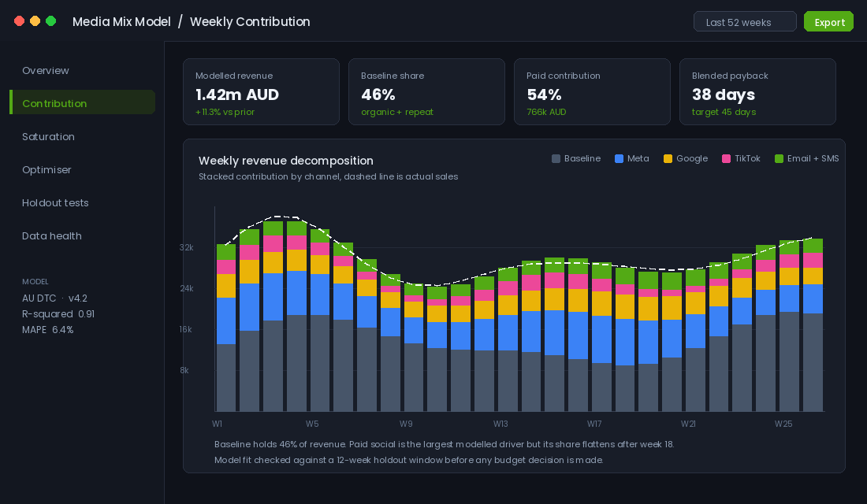Toggle the Baseline legend swatch
This screenshot has height=504, width=867.
556,158
